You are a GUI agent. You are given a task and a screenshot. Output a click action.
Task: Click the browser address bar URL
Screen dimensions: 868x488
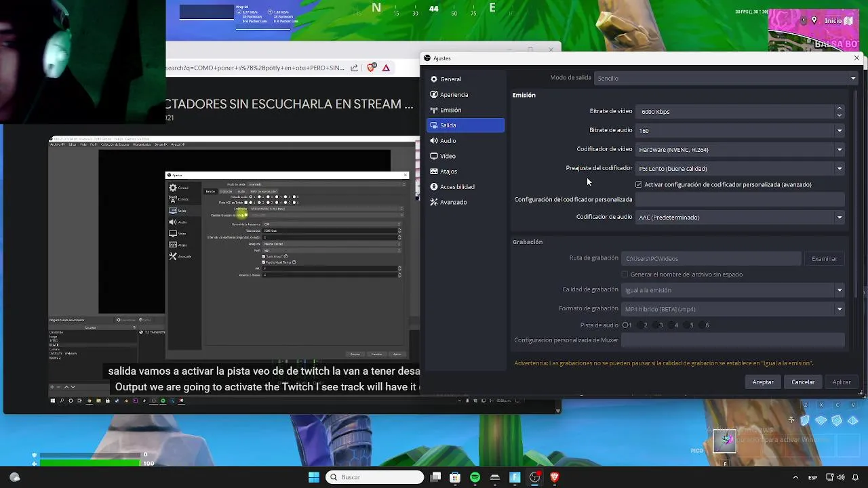(x=256, y=68)
